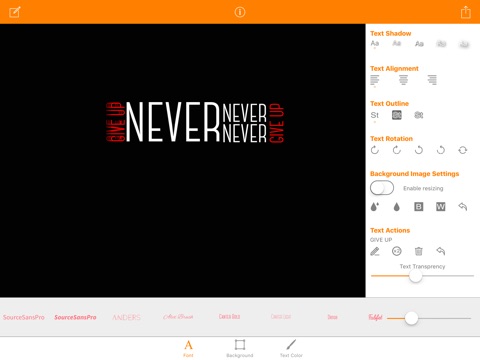Adjust the Text Transparency slider

[416, 276]
